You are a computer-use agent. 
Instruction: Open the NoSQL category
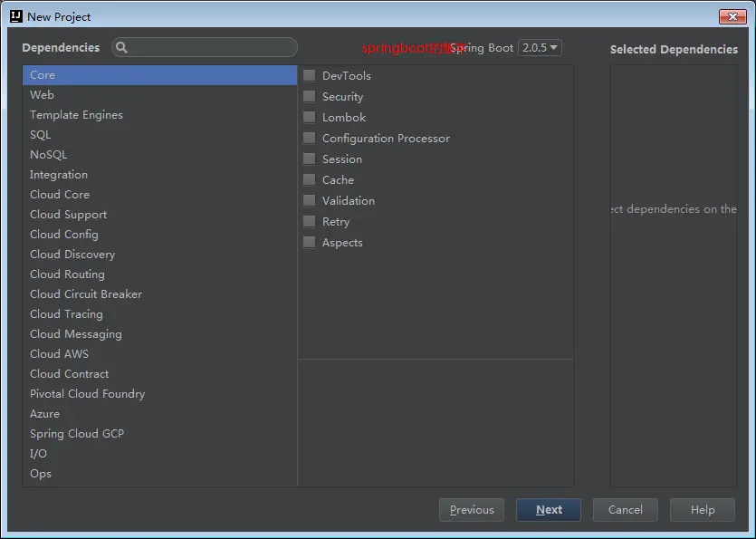tap(159, 155)
